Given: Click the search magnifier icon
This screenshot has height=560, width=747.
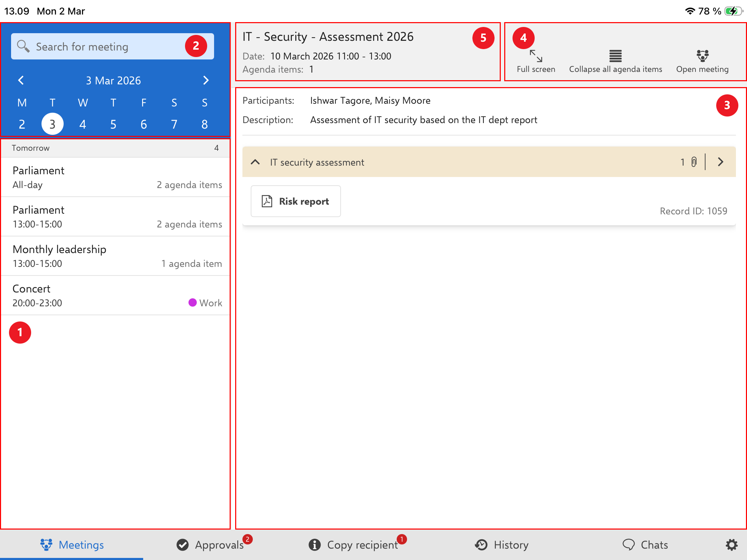Looking at the screenshot, I should 23,46.
